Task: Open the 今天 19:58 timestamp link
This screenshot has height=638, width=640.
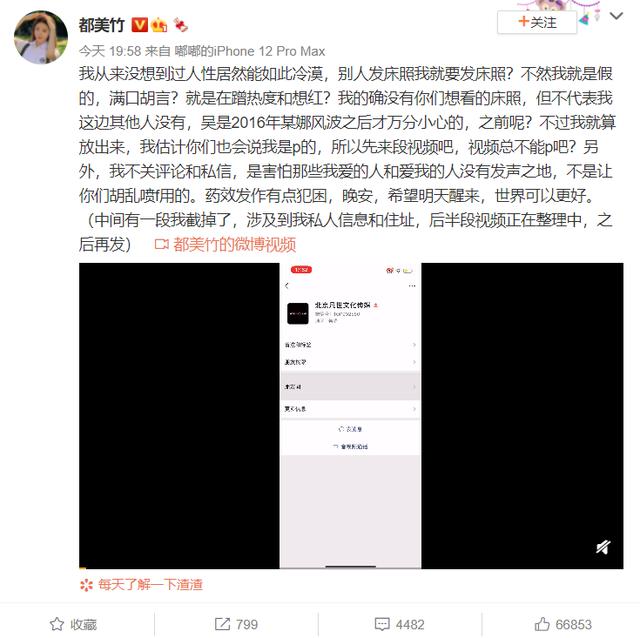Action: coord(110,51)
